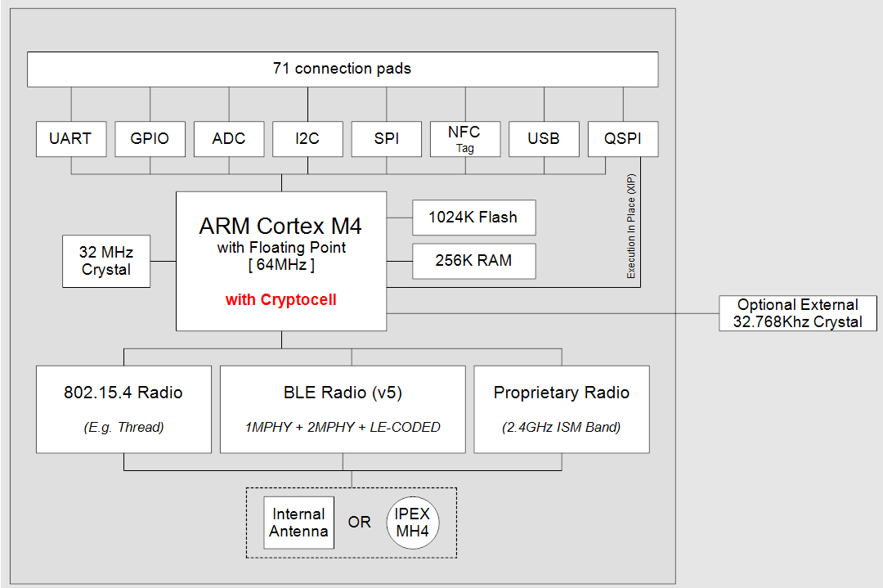Click the BLE Radio (v5) block
883x588 pixels.
tap(343, 409)
